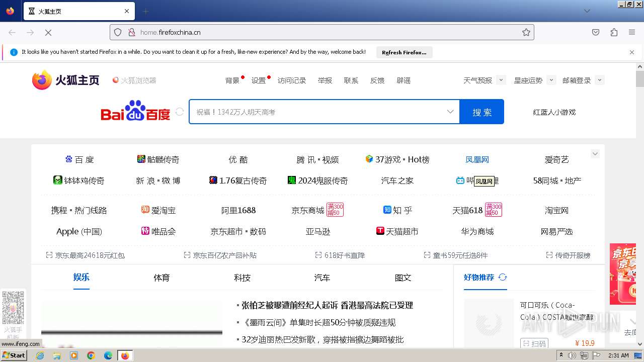The image size is (644, 362).
Task: Open the 钵钵鸡传奇 link
Action: (x=78, y=180)
